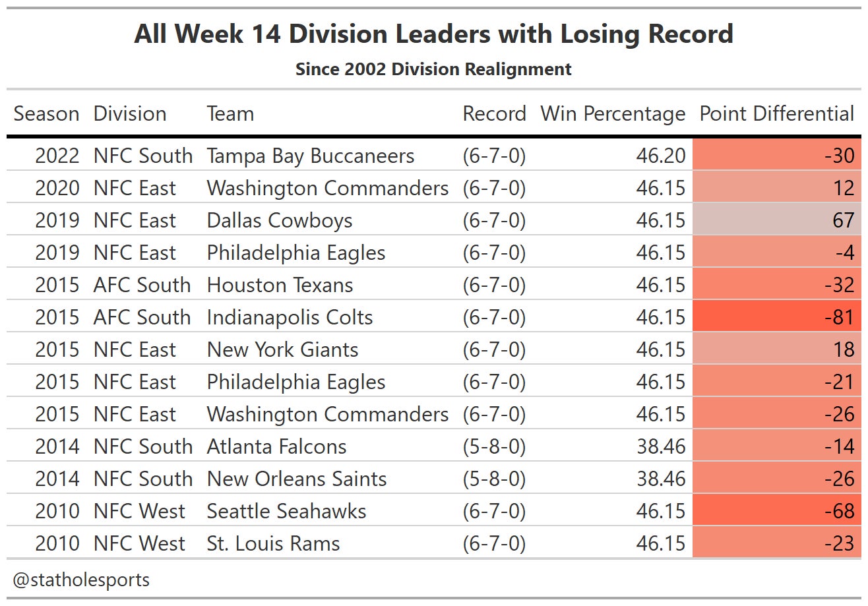Click the Atlanta Falcons (5-8-0) record cell
The width and height of the screenshot is (868, 606).
(494, 446)
